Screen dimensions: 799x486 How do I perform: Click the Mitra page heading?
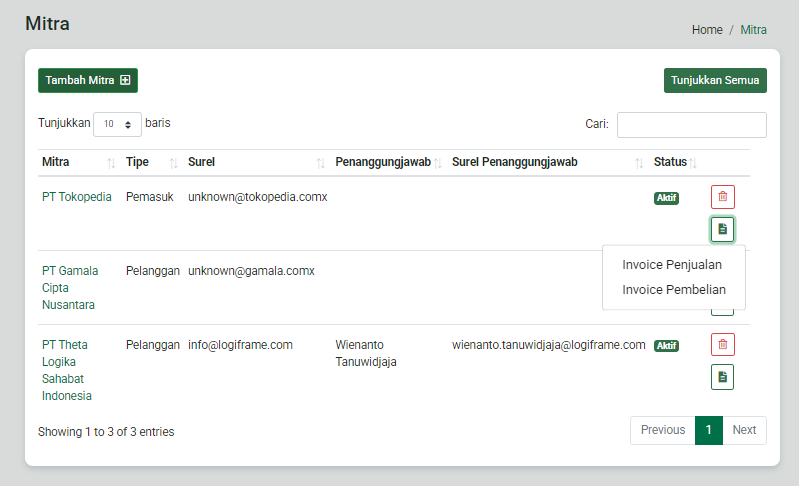point(47,23)
